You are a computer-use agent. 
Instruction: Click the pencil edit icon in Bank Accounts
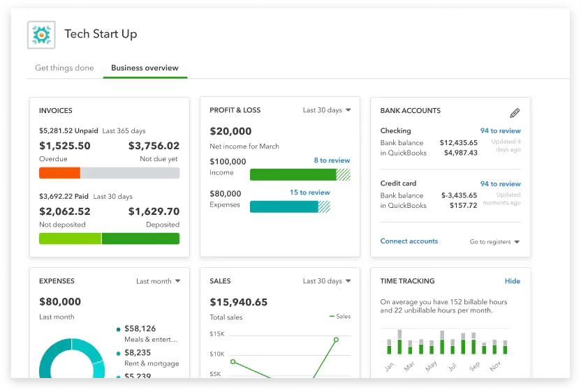(x=515, y=112)
